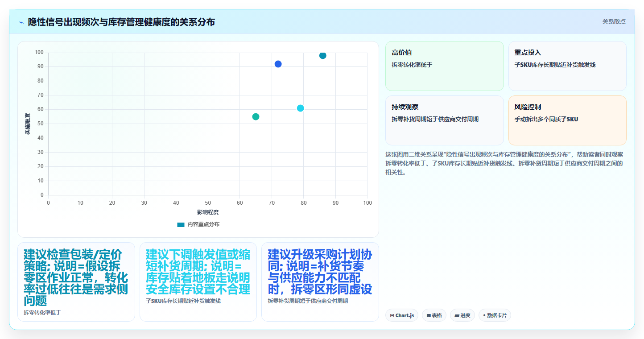Open the 风险控制 card

point(567,120)
